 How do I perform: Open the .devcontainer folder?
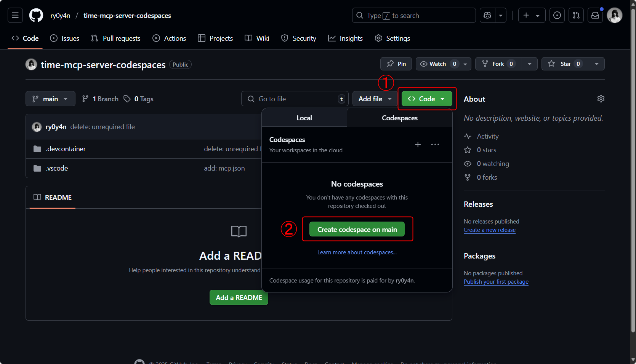tap(66, 149)
